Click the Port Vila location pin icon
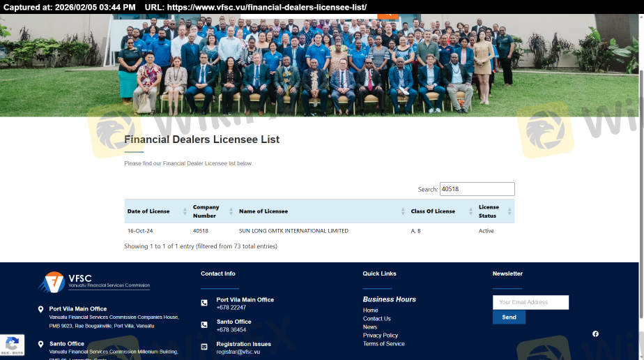This screenshot has width=644, height=360. click(x=40, y=309)
